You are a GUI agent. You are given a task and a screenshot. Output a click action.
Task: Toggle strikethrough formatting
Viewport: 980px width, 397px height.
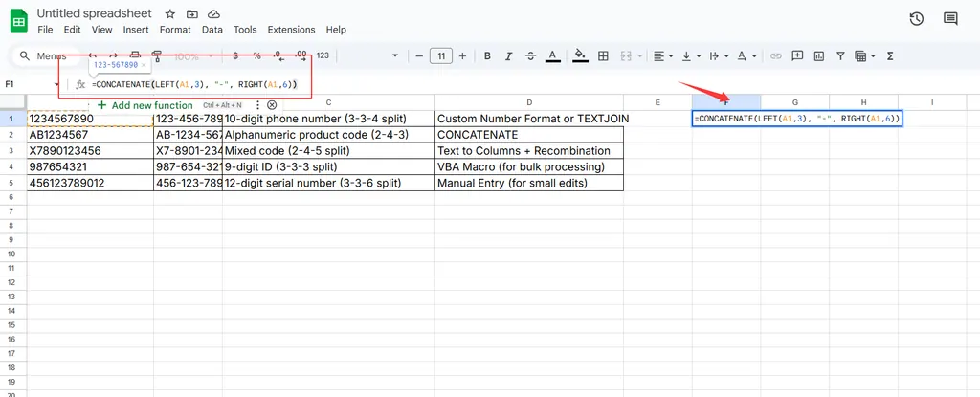tap(532, 56)
